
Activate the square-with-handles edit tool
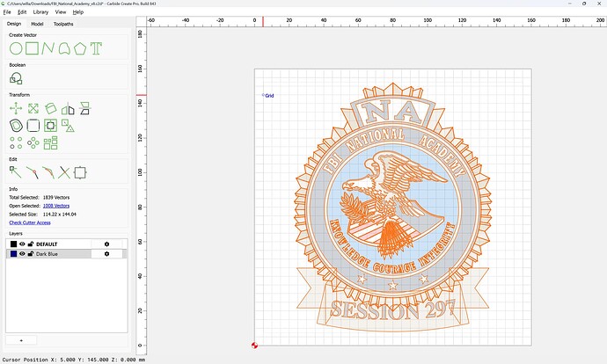[x=80, y=172]
